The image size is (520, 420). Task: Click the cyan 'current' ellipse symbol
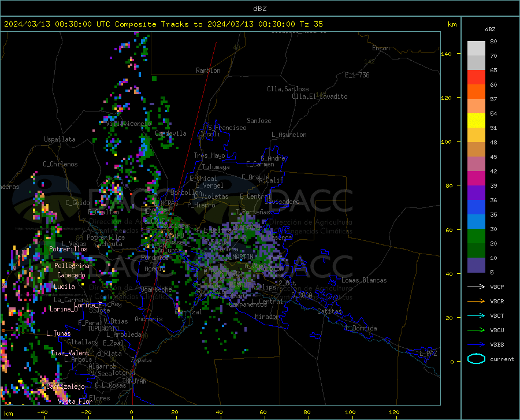[x=476, y=359]
